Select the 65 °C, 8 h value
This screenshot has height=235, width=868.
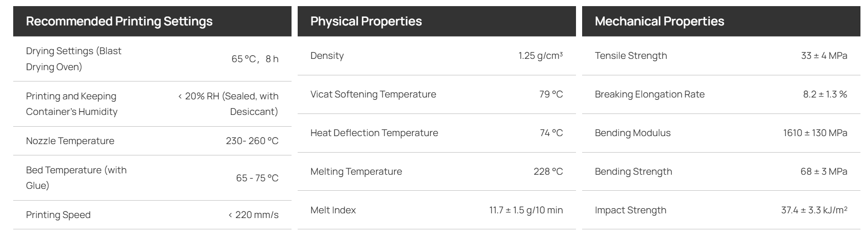click(255, 59)
